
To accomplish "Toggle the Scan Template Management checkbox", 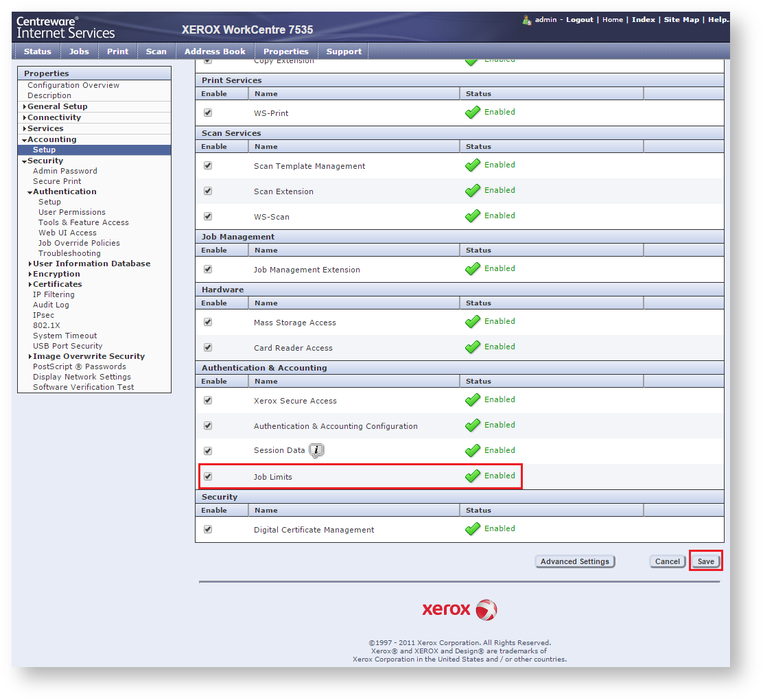I will tap(208, 165).
